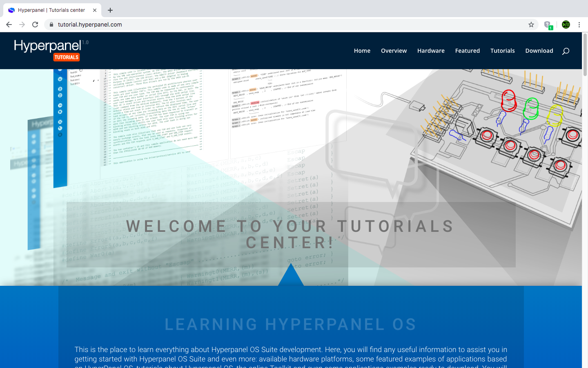The image size is (588, 368).
Task: Open the Download menu item
Action: tap(539, 51)
